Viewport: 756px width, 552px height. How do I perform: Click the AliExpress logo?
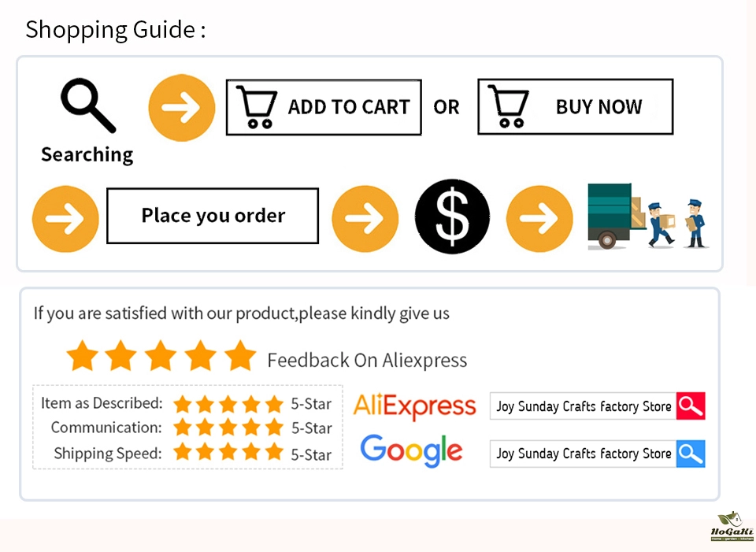tap(415, 406)
